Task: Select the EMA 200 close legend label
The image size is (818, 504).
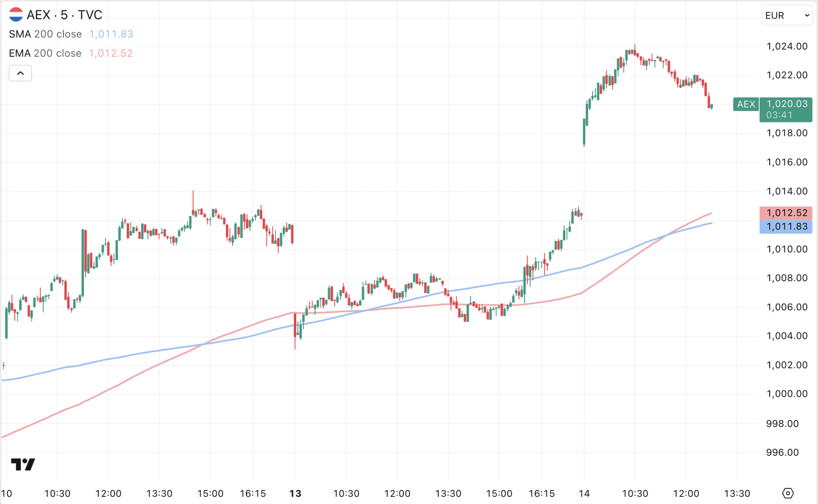Action: click(x=45, y=53)
